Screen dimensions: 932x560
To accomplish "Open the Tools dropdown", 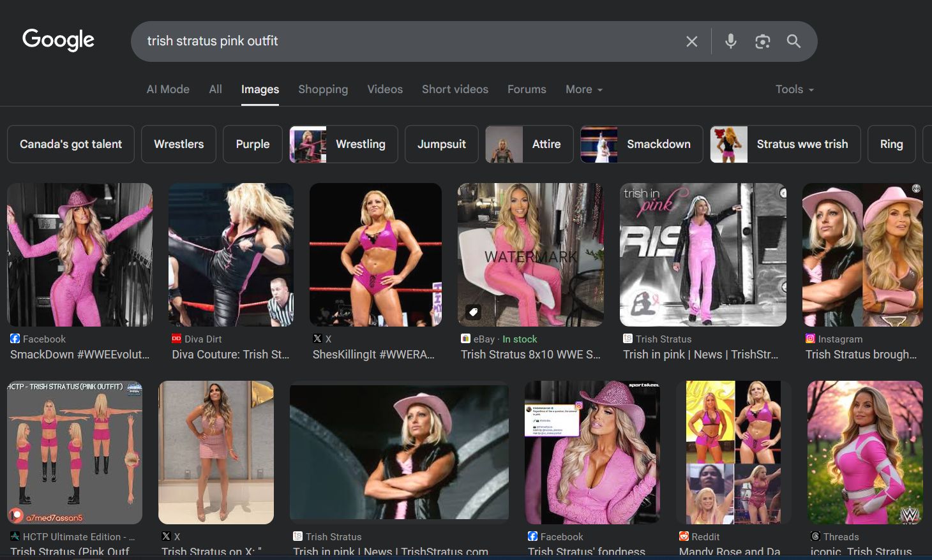I will click(794, 89).
